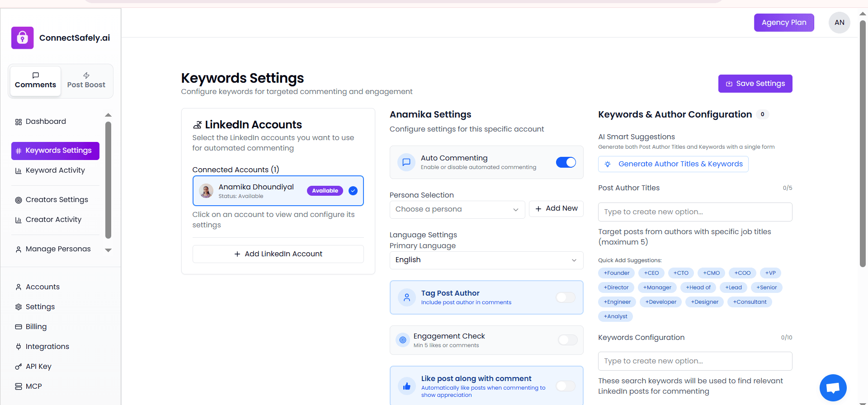Screen dimensions: 868x405
Task: Click Generate Author Titles & Keywords
Action: (673, 164)
